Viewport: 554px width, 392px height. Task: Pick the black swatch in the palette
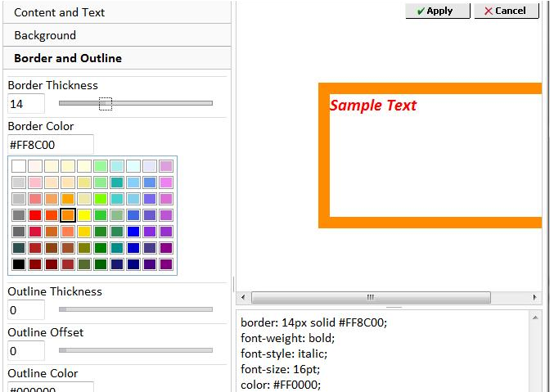tap(19, 264)
